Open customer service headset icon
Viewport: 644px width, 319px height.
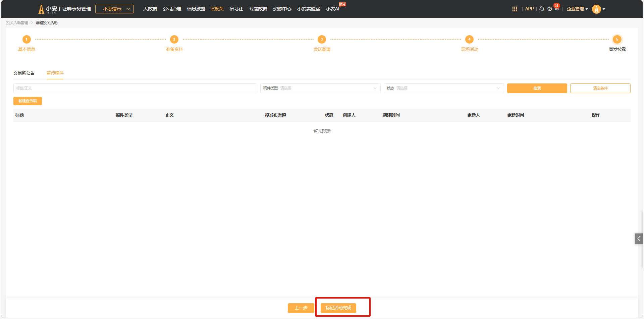tap(542, 9)
